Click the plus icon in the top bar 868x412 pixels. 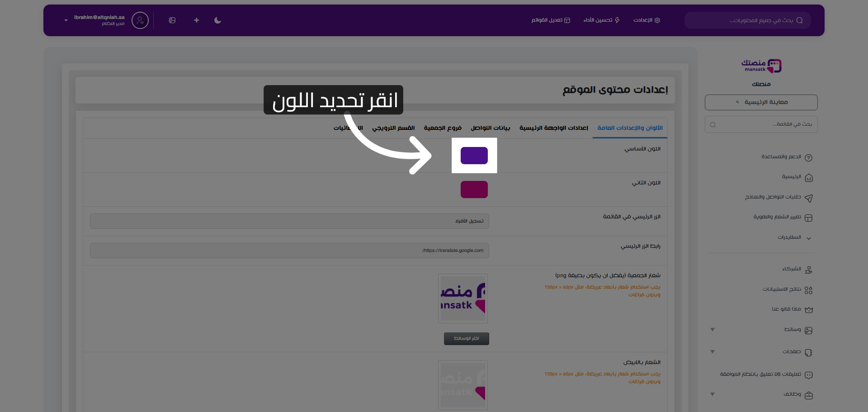click(x=196, y=20)
